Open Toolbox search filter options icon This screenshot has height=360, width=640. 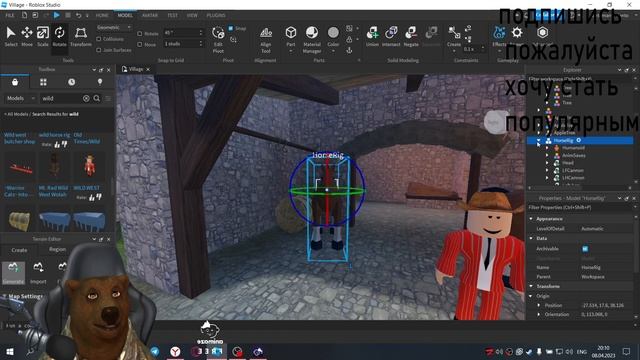click(x=108, y=98)
